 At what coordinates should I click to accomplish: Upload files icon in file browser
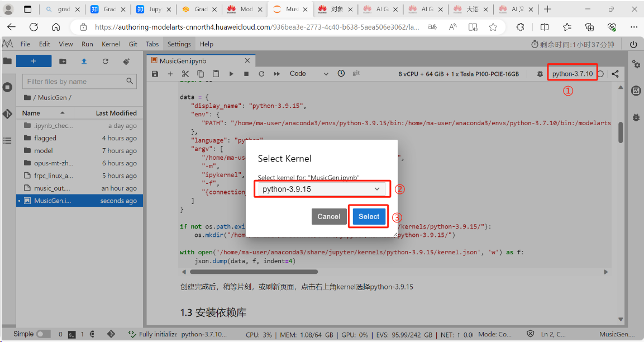pos(84,61)
